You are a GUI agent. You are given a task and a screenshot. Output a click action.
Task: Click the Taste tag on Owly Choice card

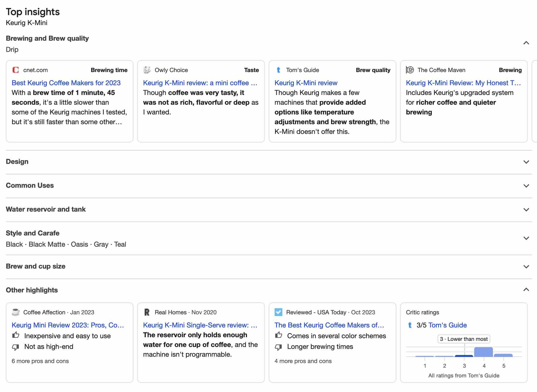click(x=251, y=70)
